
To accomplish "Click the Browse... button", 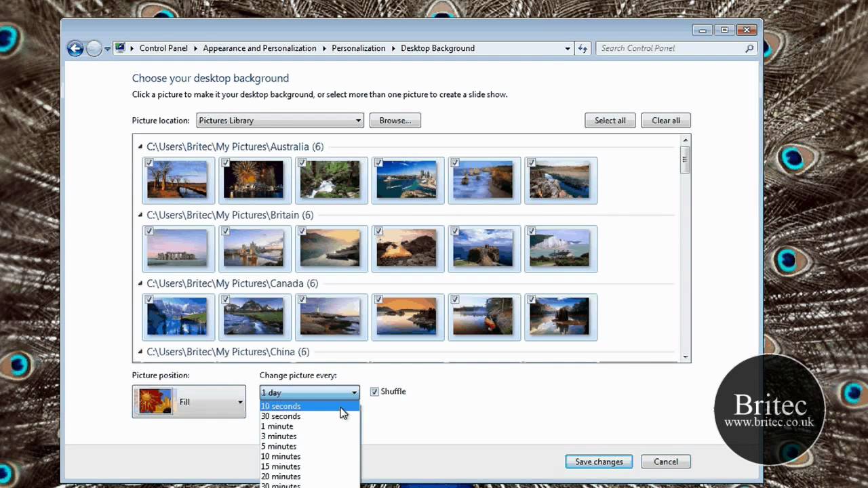I will (x=395, y=121).
